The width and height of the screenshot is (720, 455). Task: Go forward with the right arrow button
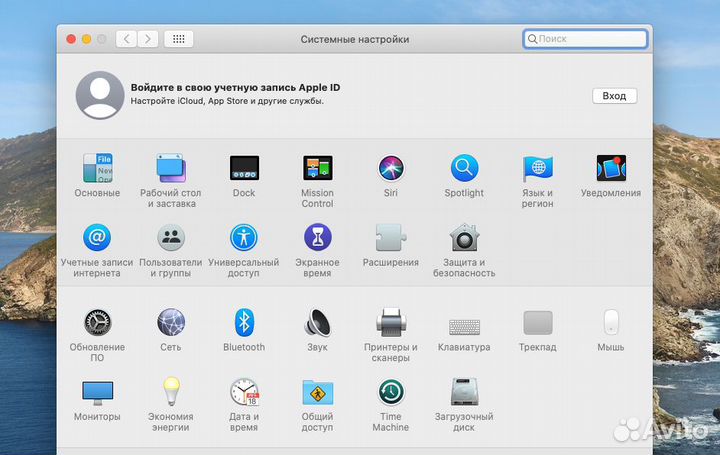[x=147, y=39]
